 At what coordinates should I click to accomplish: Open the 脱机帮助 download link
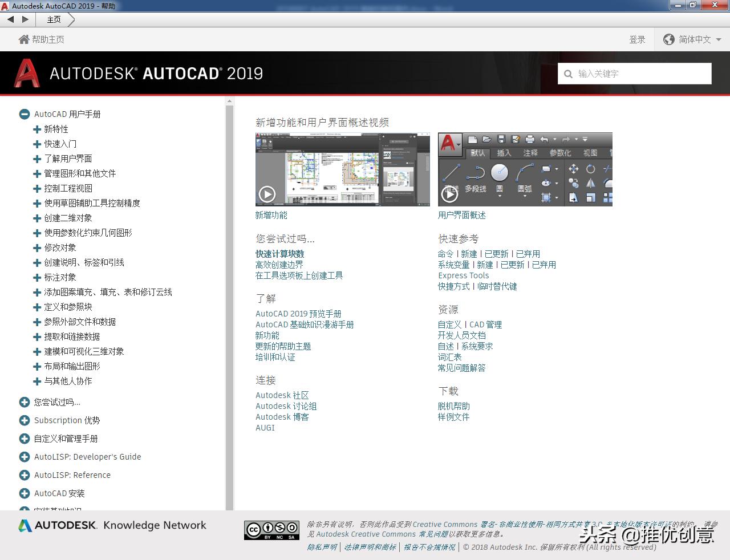pyautogui.click(x=453, y=406)
